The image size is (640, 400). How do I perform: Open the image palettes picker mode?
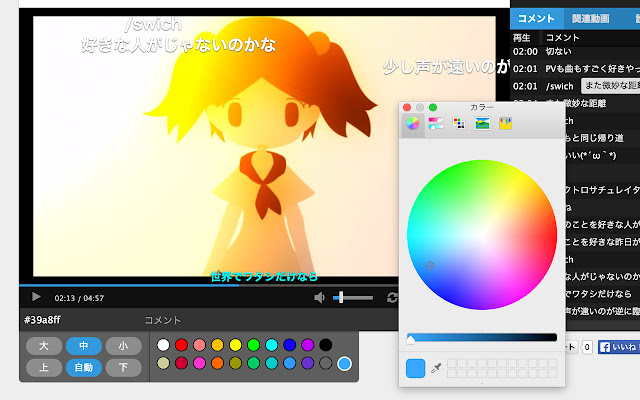pos(482,123)
